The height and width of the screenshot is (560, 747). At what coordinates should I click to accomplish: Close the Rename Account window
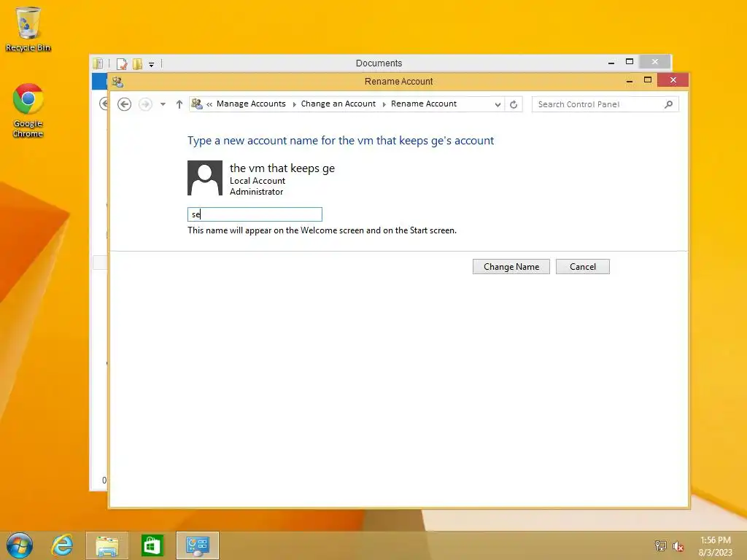point(673,80)
